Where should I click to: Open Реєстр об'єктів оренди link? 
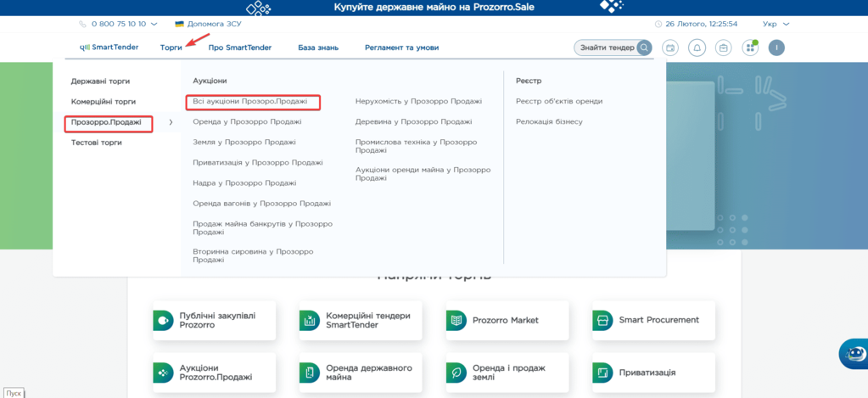click(558, 102)
